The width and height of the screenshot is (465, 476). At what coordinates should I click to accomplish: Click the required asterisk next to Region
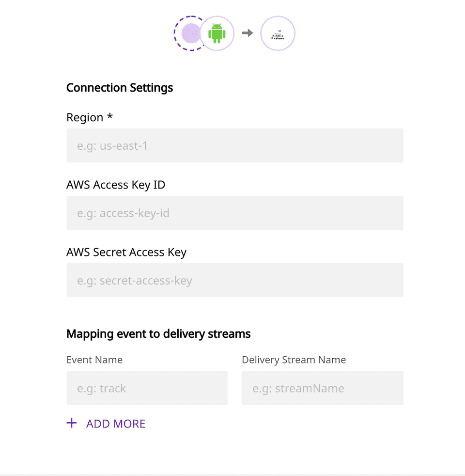110,117
